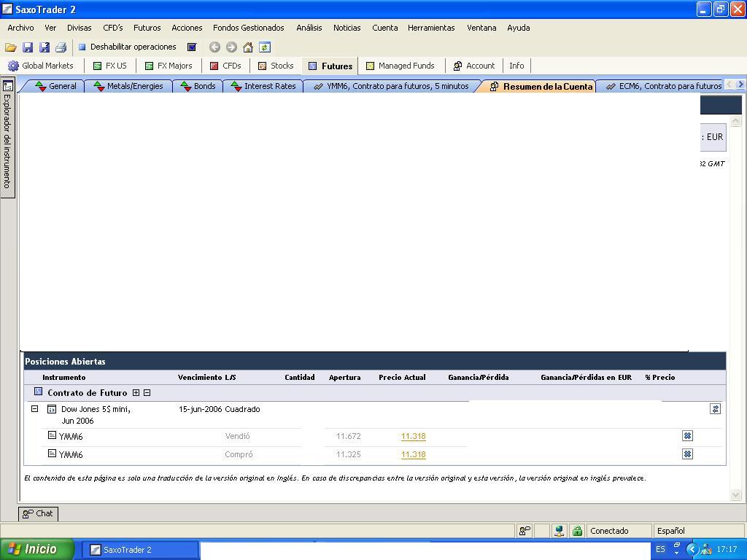The image size is (747, 560).
Task: Click the green Refresh icon in toolbar
Action: pos(264,47)
